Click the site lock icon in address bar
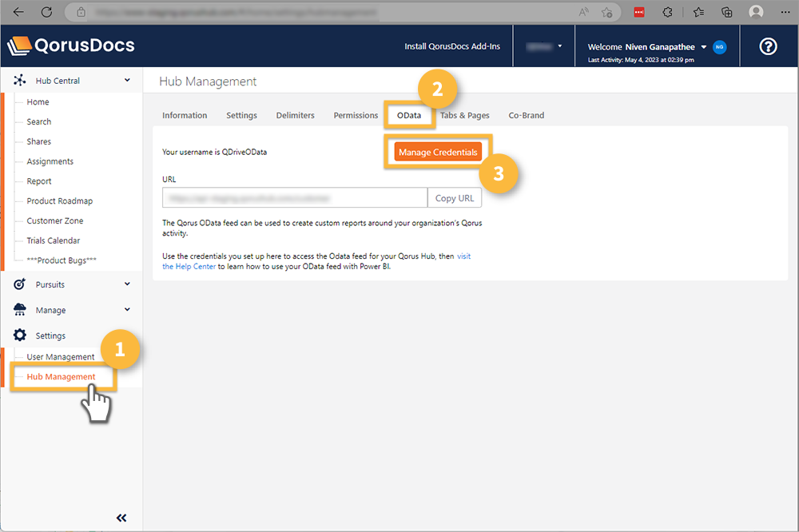Screen dimensions: 799x532 (81, 12)
